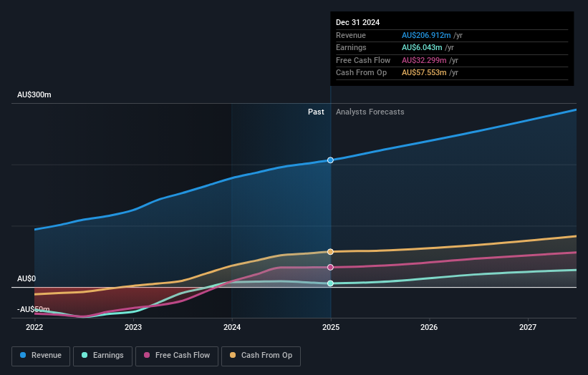Click the orange Cash From Op point at 2025

330,252
